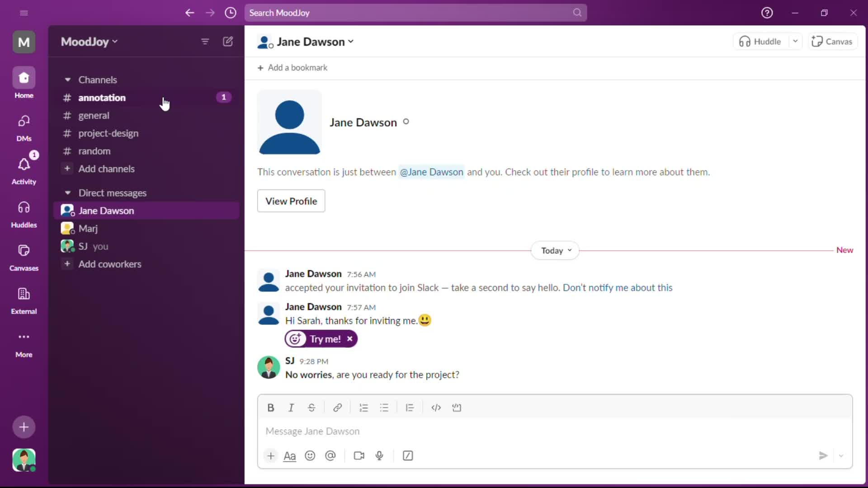Open the Help question mark icon
The width and height of the screenshot is (868, 488).
767,13
